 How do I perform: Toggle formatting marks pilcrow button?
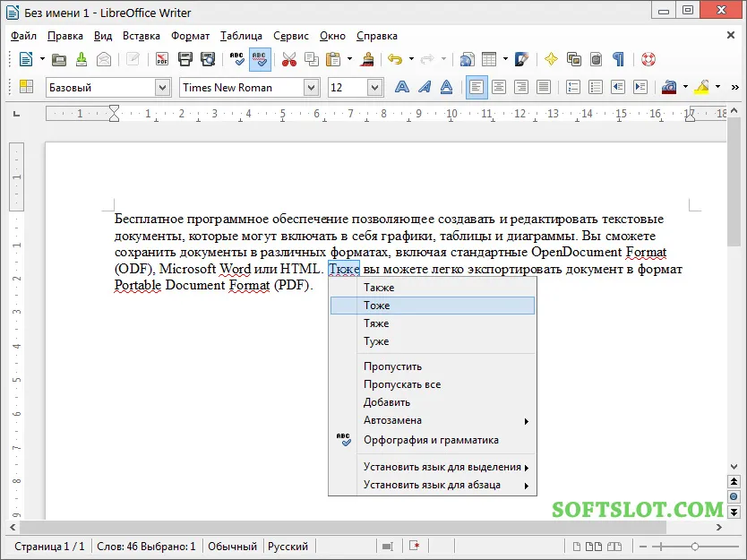[x=618, y=59]
